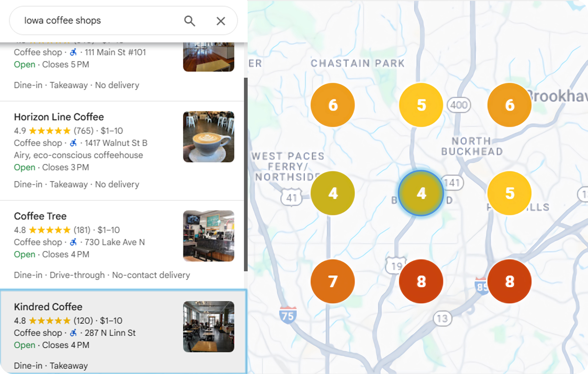Click the "(181)" review count
The height and width of the screenshot is (374, 588).
[82, 230]
